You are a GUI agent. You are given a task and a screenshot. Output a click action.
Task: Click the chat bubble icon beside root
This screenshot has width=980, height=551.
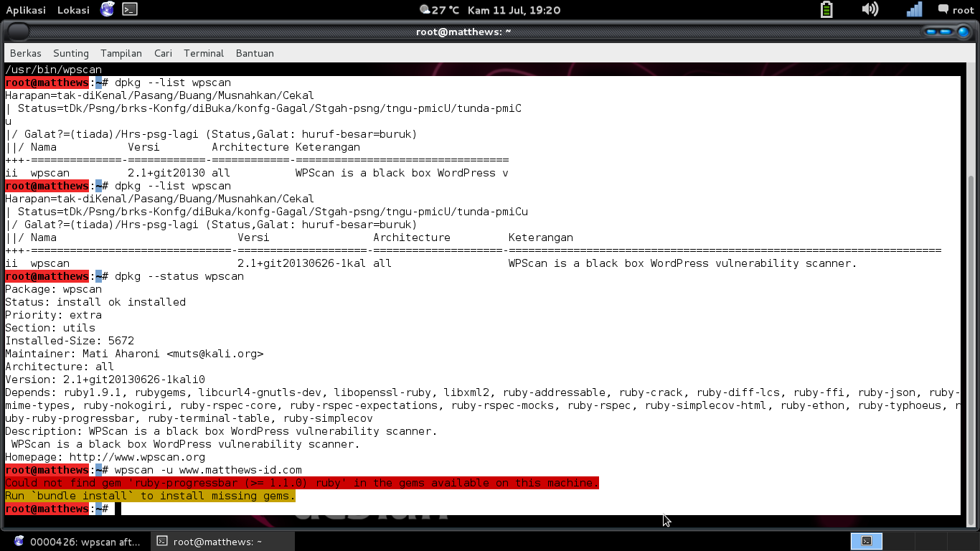[943, 9]
